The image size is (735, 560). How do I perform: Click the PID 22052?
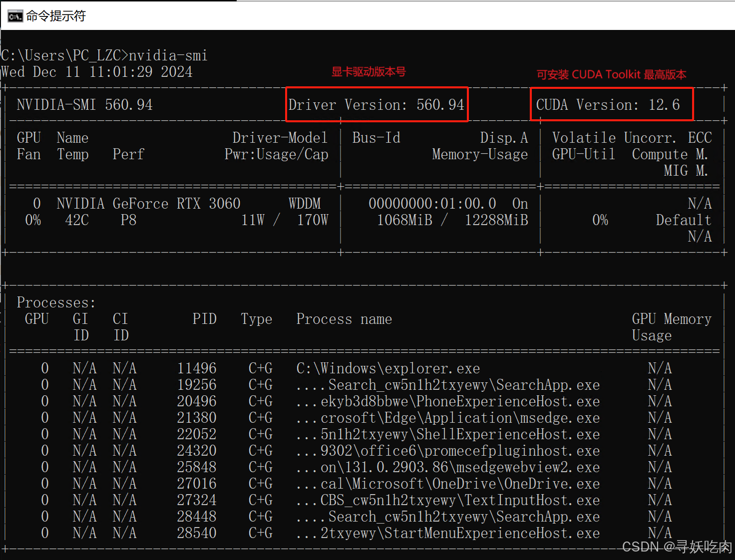tap(197, 434)
